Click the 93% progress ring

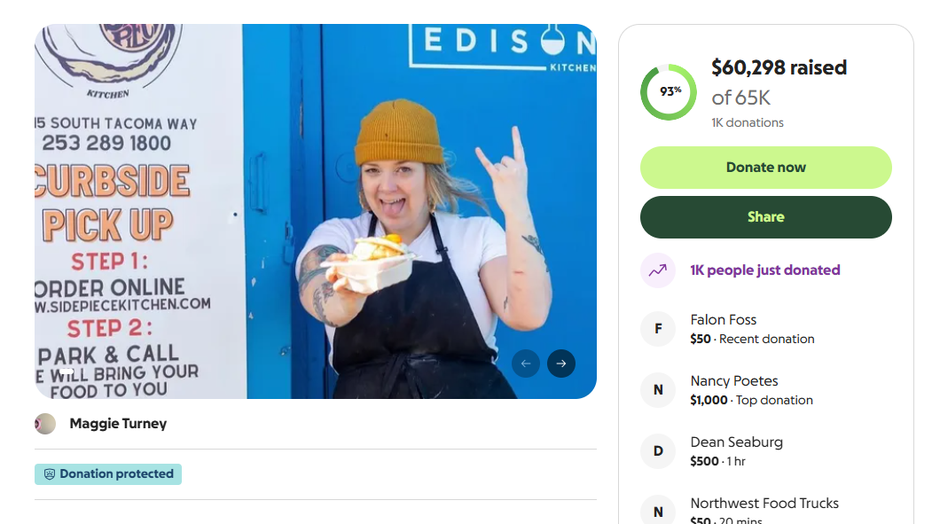point(669,92)
